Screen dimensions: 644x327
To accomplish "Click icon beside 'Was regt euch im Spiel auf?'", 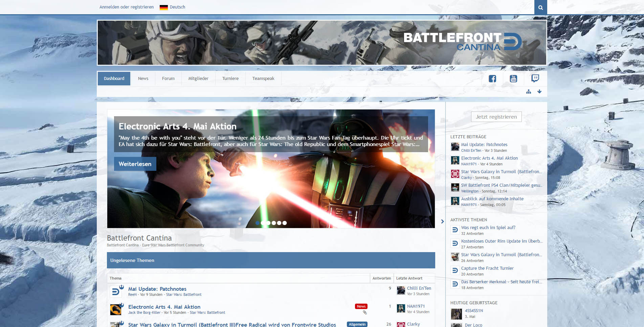I will [455, 230].
